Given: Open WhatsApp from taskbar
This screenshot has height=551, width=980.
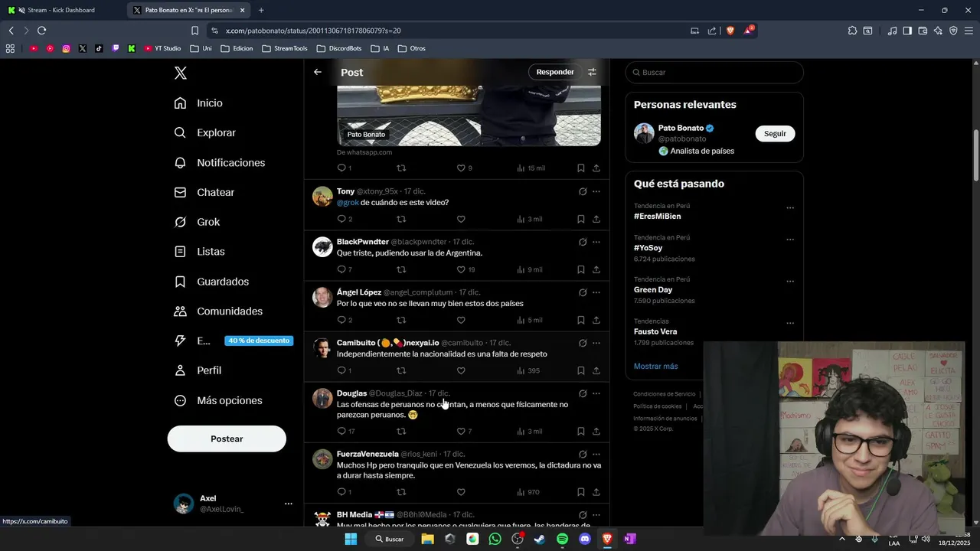Looking at the screenshot, I should tap(495, 539).
